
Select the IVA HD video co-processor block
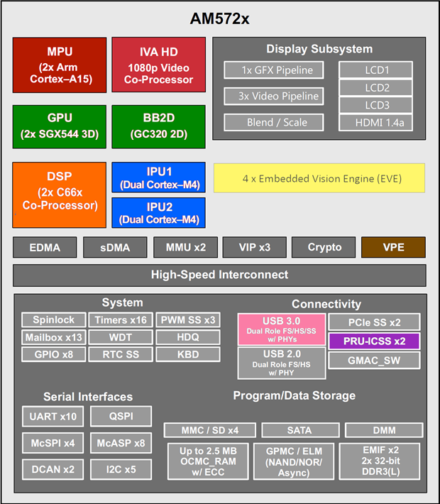click(158, 65)
